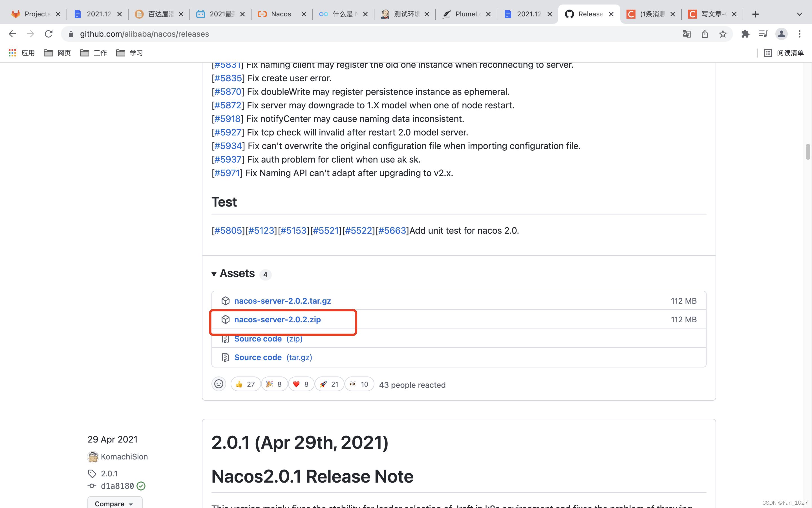Toggle the eyes reaction with 10

pyautogui.click(x=359, y=384)
